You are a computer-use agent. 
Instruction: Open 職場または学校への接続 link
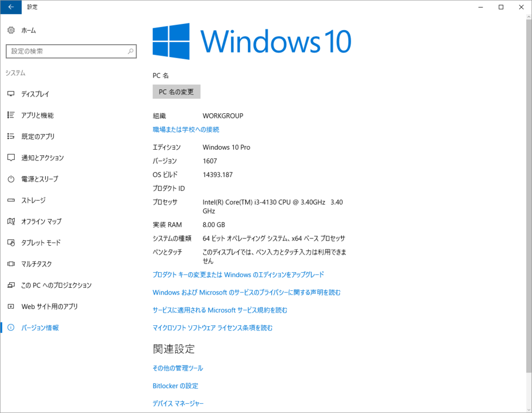click(186, 130)
